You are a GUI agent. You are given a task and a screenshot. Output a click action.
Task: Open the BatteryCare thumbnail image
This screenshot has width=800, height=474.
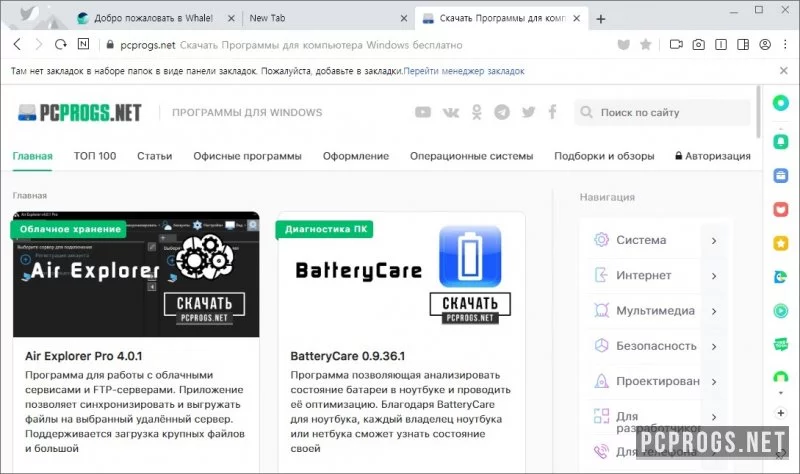click(402, 275)
